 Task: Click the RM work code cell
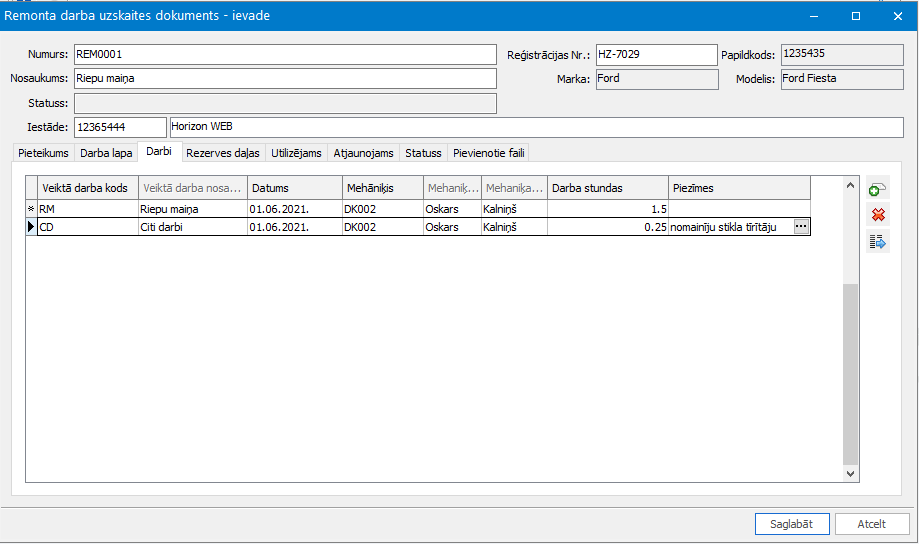[88, 209]
